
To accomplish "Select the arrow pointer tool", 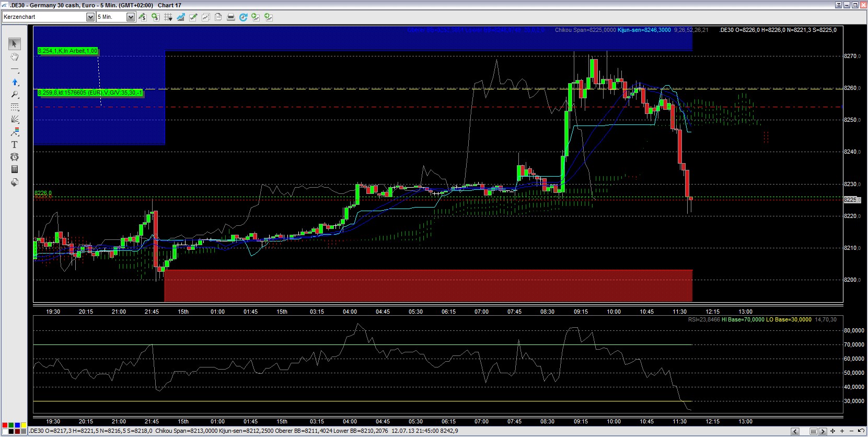I will click(x=15, y=44).
